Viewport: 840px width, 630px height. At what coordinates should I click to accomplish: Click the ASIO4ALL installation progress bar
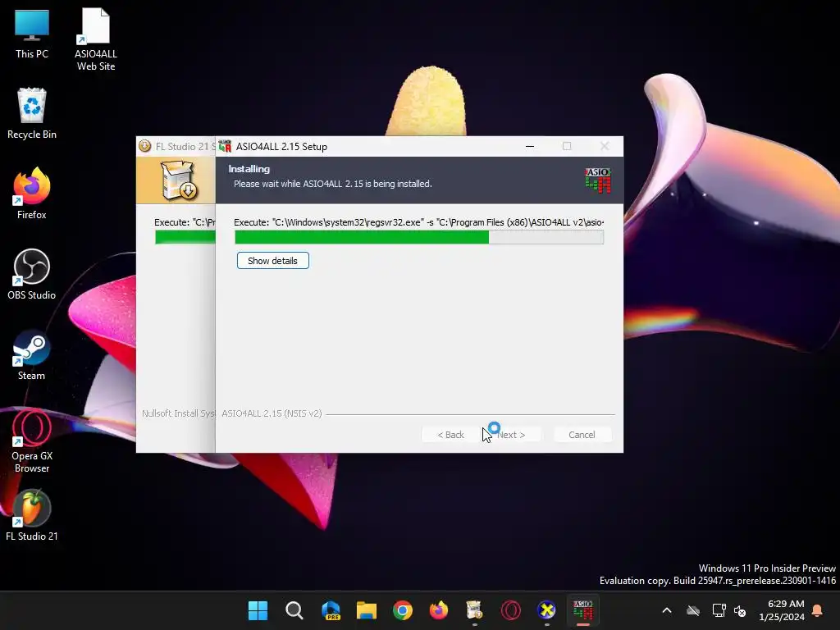pyautogui.click(x=419, y=237)
